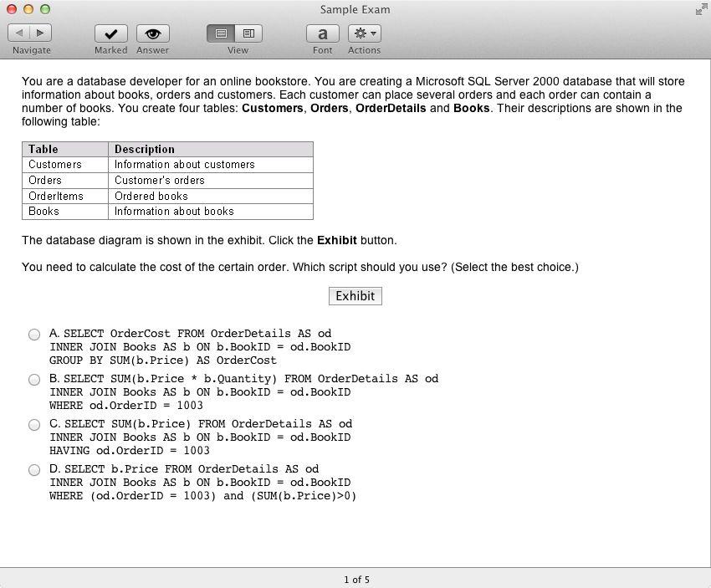711x588 pixels.
Task: Select answer D radio button
Action: click(34, 470)
